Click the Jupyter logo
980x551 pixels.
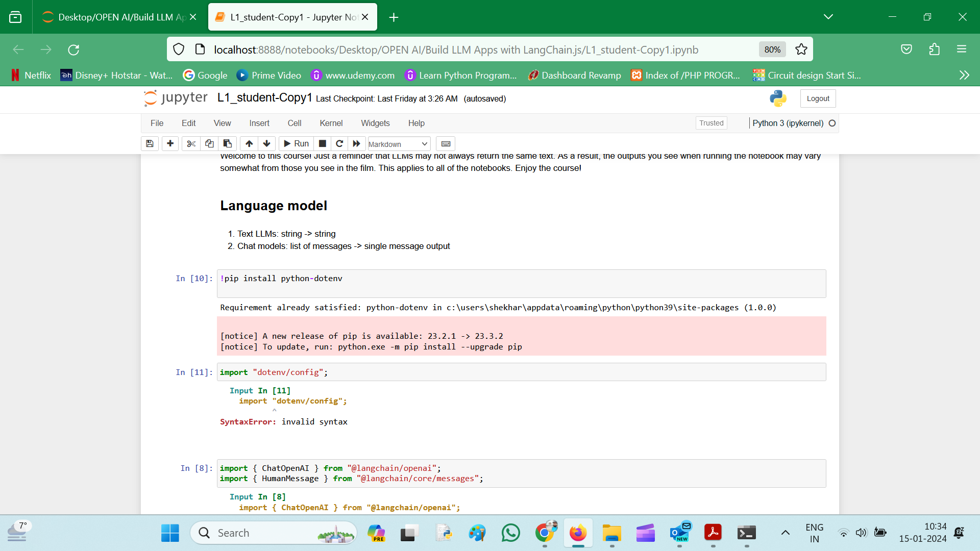click(x=176, y=98)
